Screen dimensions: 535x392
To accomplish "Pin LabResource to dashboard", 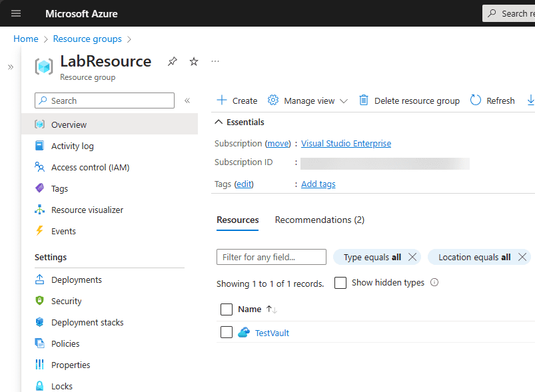I will coord(173,61).
